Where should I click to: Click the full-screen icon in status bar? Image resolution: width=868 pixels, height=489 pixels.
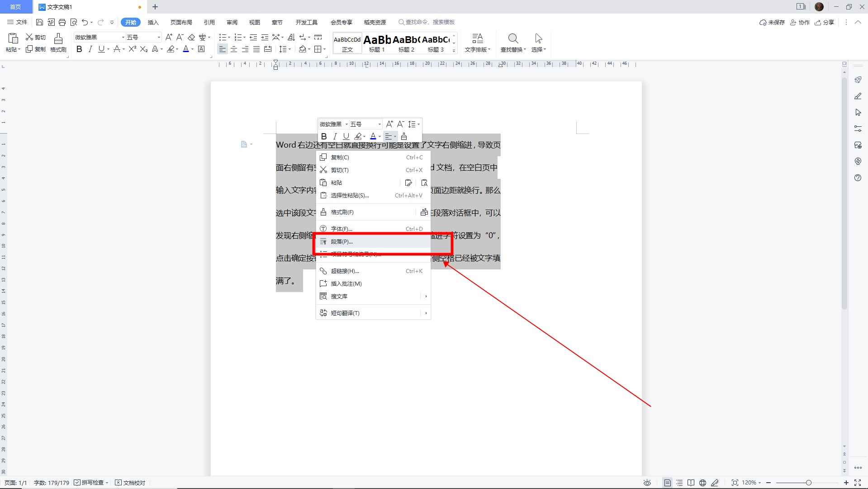coord(859,482)
